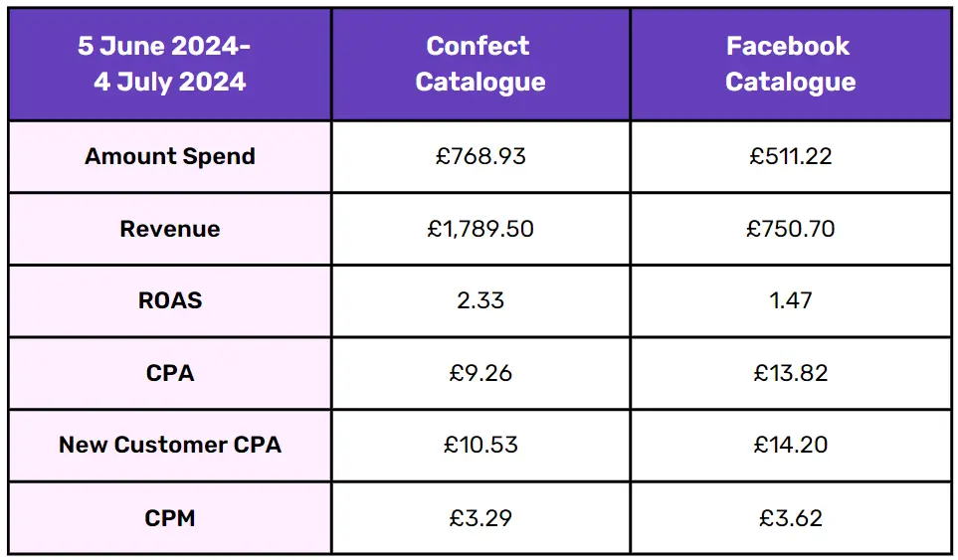Viewport: 958px width, 560px height.
Task: Select the £9.26 CPA cell
Action: pos(480,373)
